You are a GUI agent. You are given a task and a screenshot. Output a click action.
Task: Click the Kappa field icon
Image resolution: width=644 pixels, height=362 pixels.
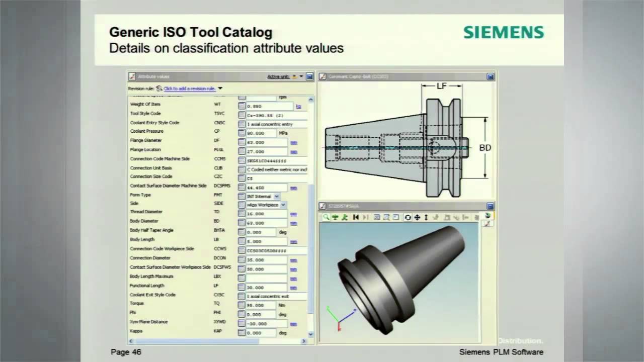pos(242,333)
